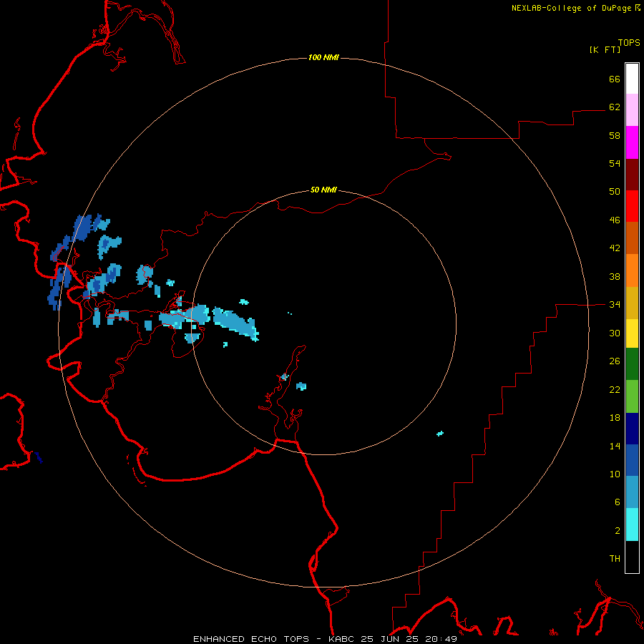This screenshot has height=644, width=644.
Task: Click the "54" legend value
Action: [x=615, y=163]
